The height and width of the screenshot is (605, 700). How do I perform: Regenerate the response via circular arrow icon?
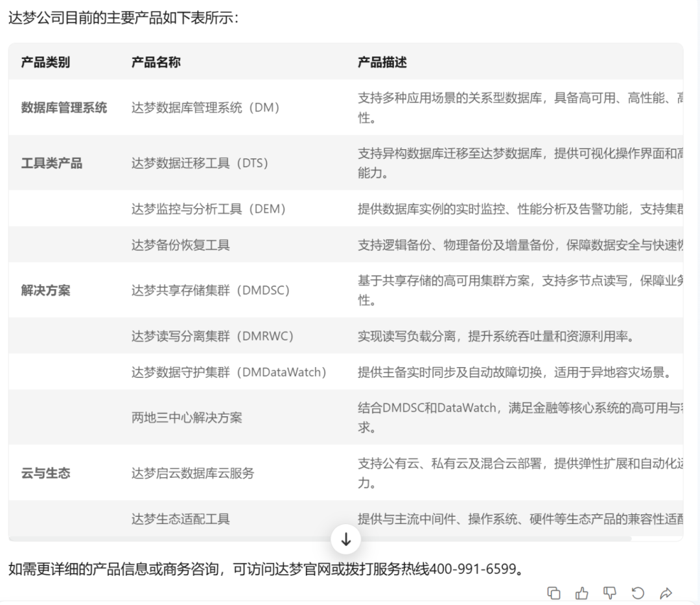[x=638, y=593]
